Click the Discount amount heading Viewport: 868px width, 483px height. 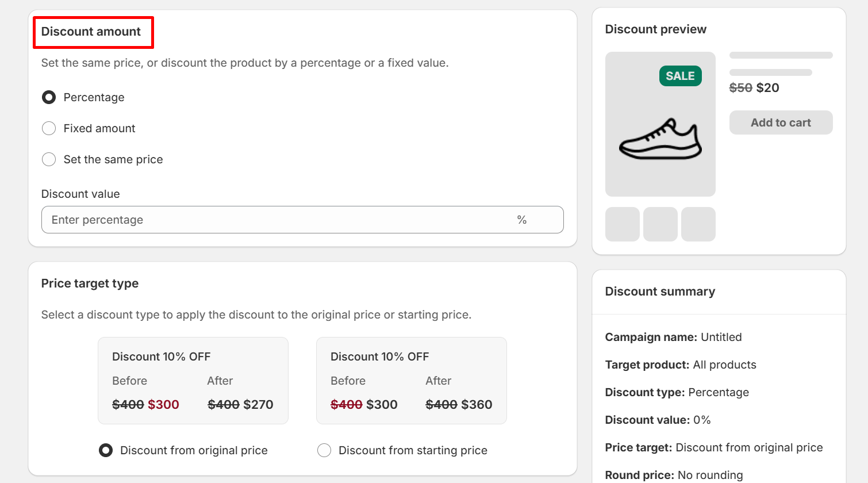coord(91,32)
